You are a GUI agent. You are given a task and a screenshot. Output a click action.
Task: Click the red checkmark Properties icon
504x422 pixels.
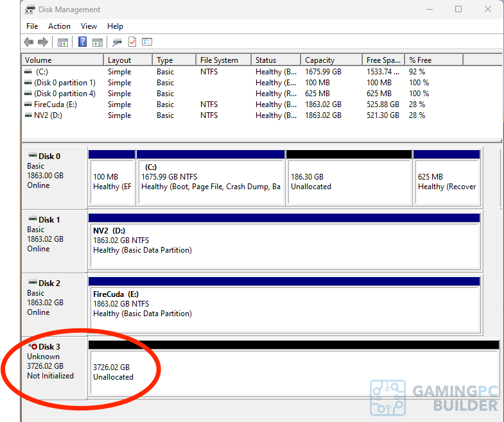(x=132, y=42)
